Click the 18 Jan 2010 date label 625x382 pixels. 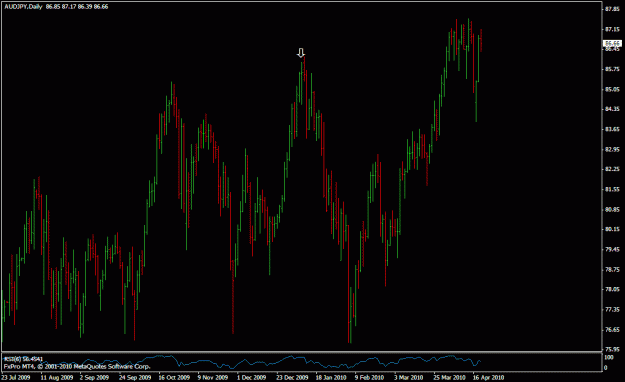pos(331,377)
